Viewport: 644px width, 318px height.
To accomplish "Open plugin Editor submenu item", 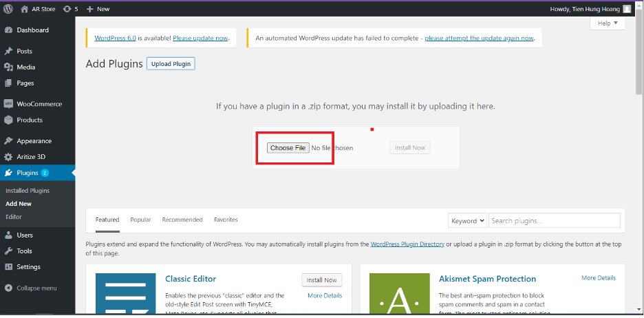I will coord(14,217).
